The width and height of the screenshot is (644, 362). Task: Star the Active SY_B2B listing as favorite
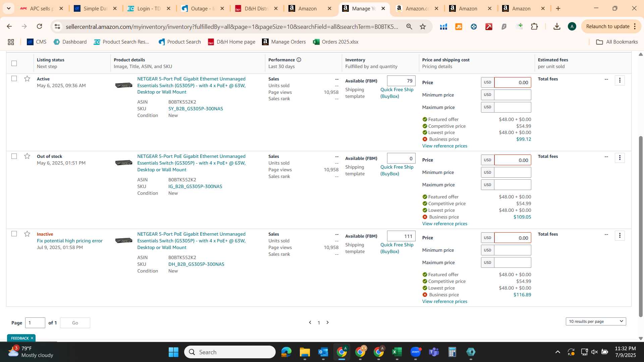27,79
